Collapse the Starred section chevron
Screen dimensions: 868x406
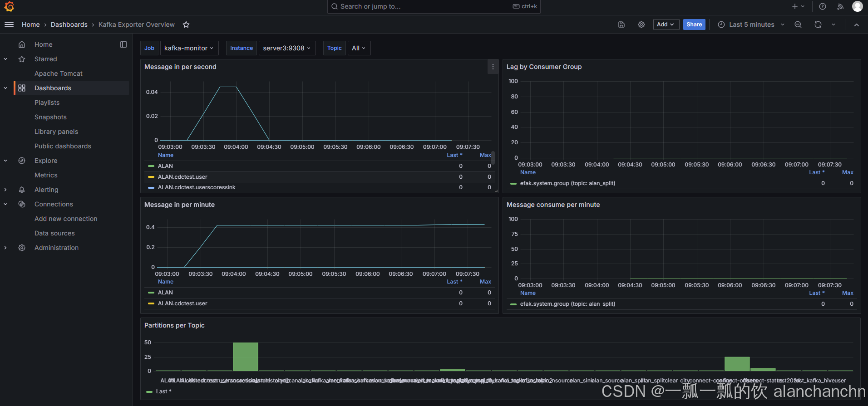[5, 59]
